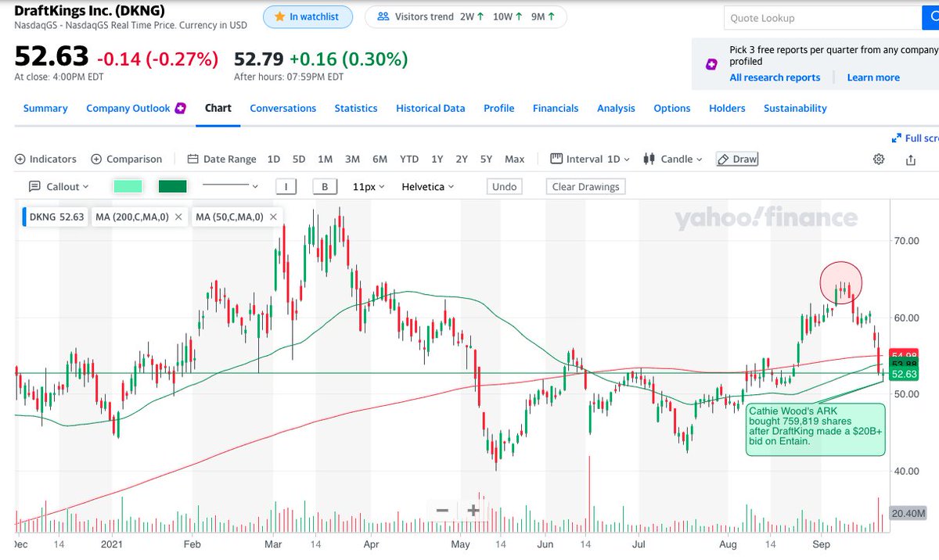The width and height of the screenshot is (939, 560).
Task: Click the Visitors trend 2W 10W 9M pill
Action: click(x=467, y=16)
